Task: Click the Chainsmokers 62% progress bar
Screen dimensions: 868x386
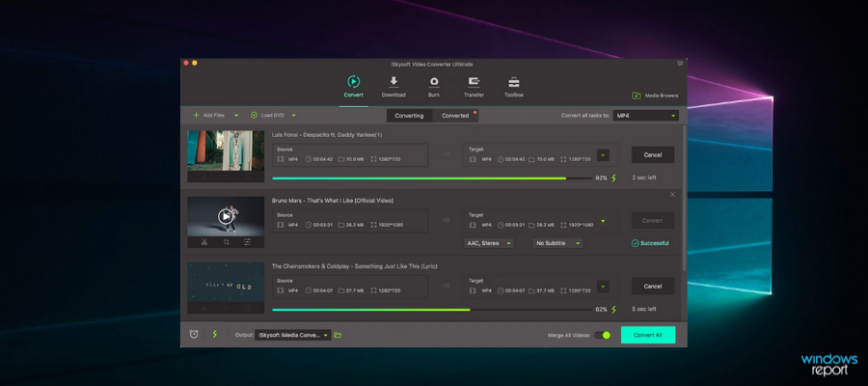Action: pyautogui.click(x=432, y=310)
